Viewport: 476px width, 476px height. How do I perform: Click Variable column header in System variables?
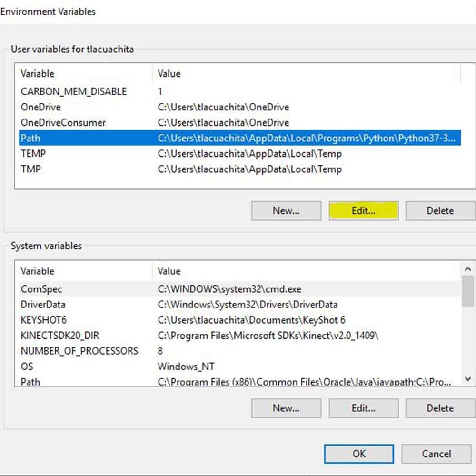(38, 271)
